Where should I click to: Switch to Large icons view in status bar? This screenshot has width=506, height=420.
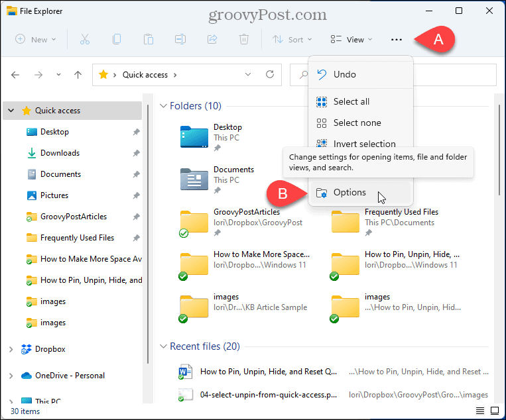point(495,411)
